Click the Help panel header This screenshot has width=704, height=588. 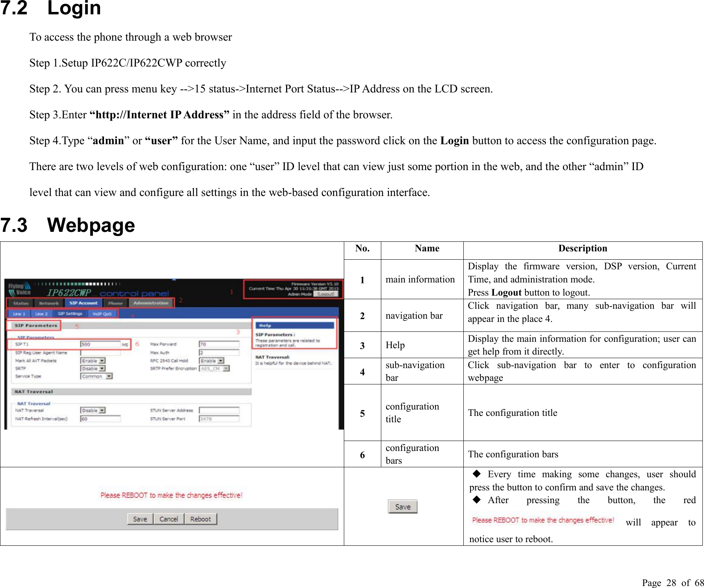point(295,325)
